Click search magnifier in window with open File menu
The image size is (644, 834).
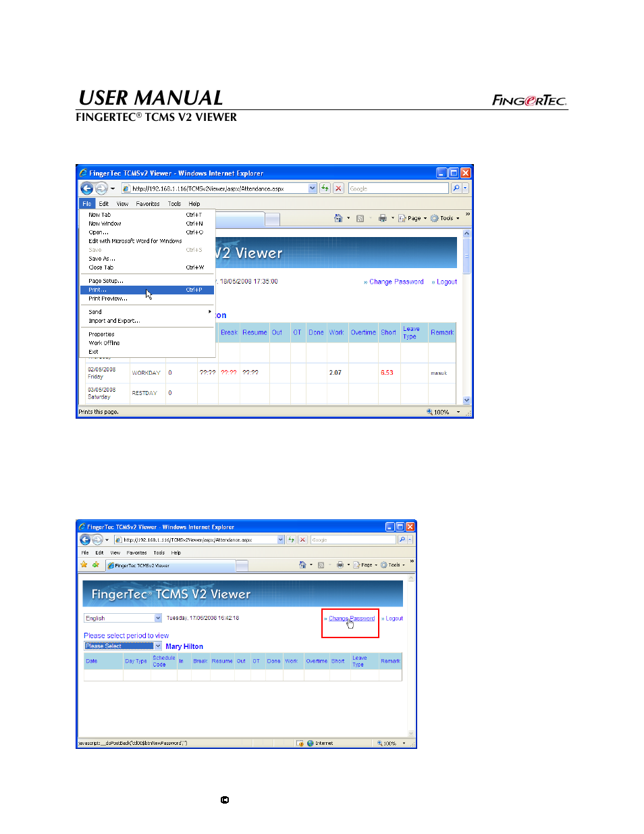coord(456,188)
